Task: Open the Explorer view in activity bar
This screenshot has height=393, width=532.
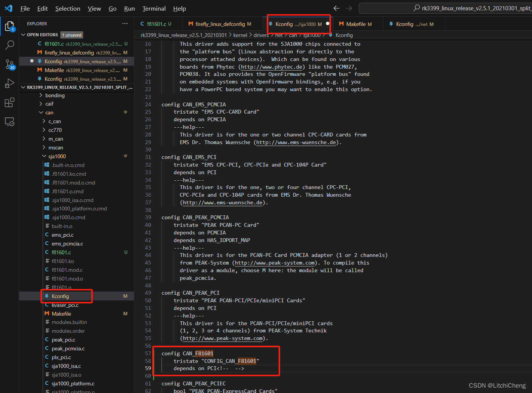Action: coord(9,26)
